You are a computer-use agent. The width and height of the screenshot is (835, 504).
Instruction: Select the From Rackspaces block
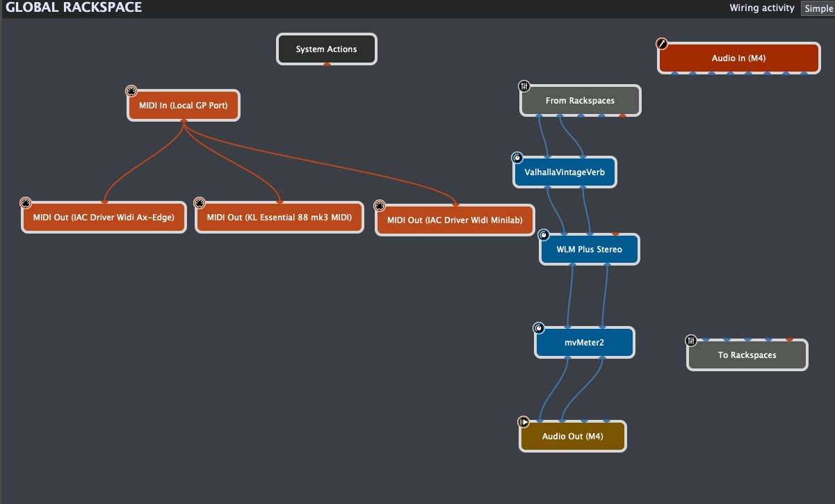point(581,101)
